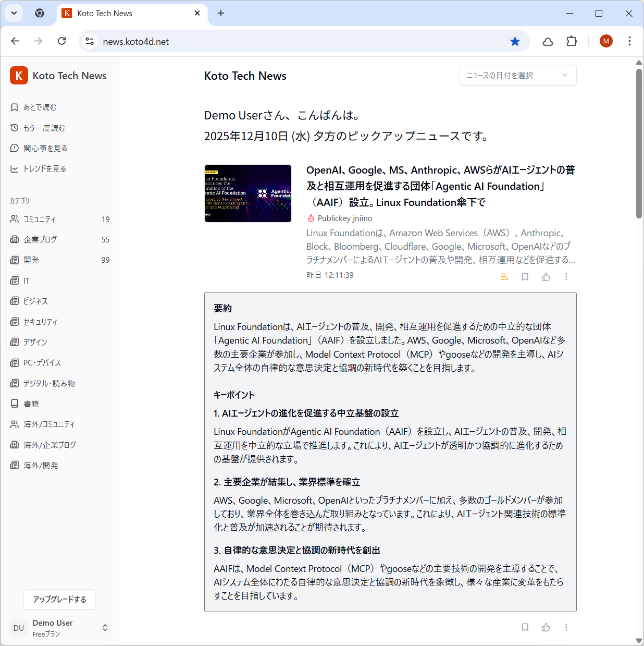644x646 pixels.
Task: Click the browser forward arrow
Action: click(38, 41)
